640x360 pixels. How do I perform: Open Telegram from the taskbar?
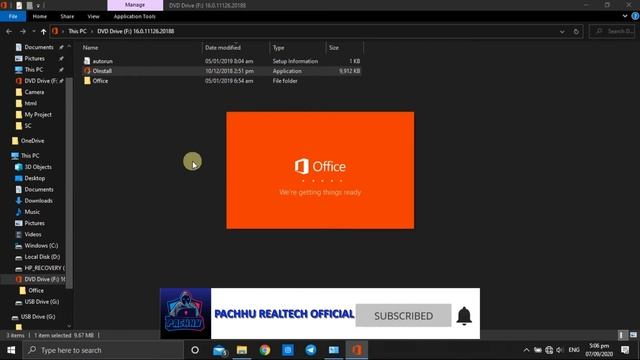tap(311, 350)
